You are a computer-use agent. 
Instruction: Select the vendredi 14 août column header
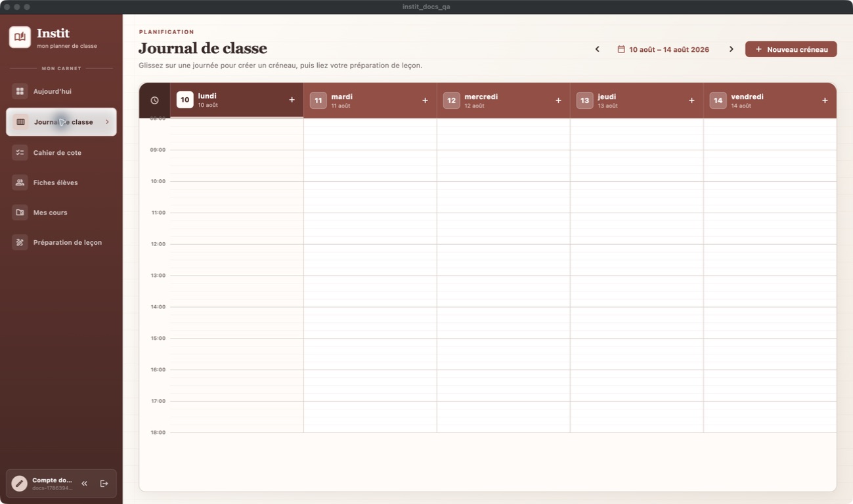click(770, 100)
